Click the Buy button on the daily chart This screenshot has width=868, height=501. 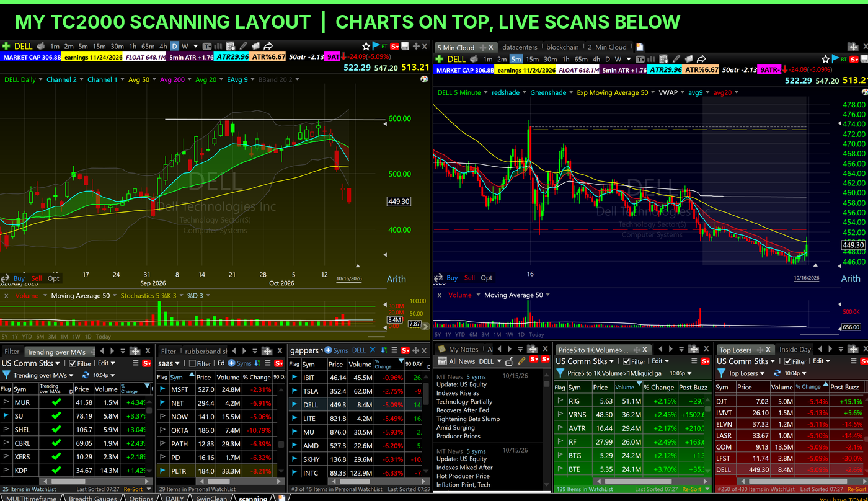coord(19,278)
